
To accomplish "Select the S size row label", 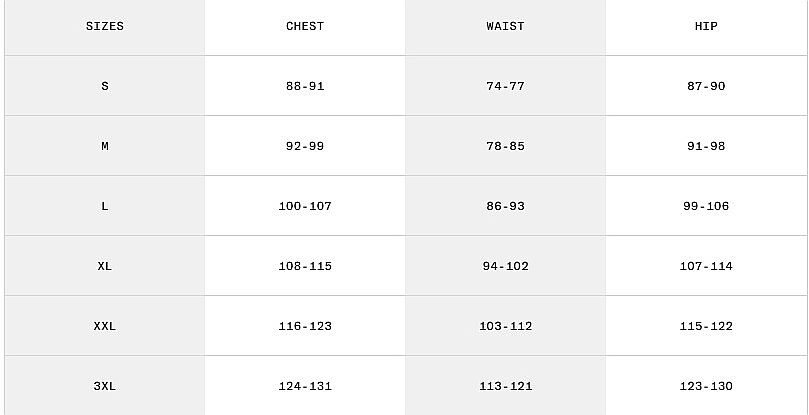I will point(105,86).
